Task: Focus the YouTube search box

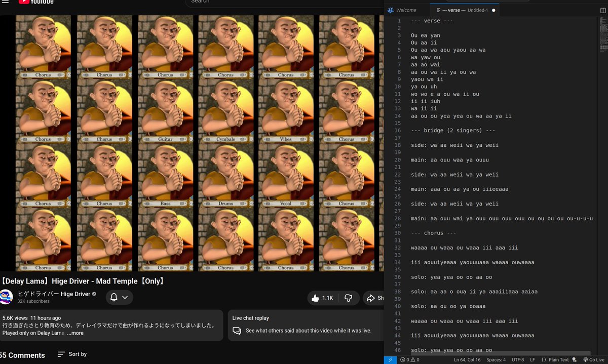Action: (284, 2)
